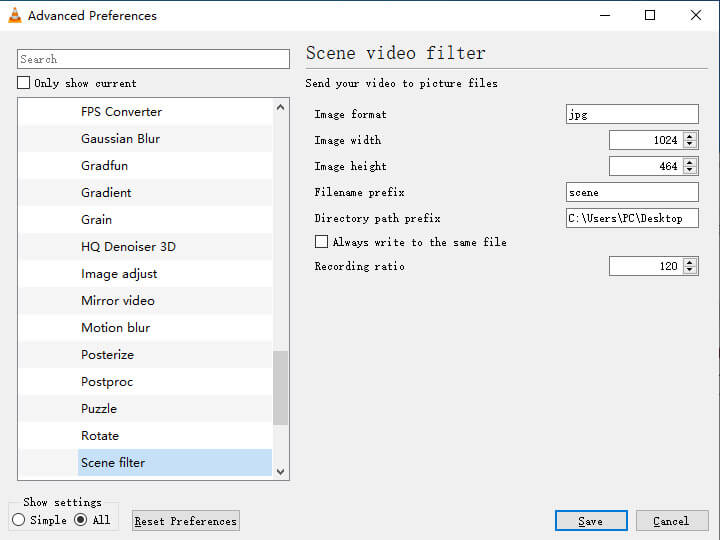Decrease Image height with down arrow

pyautogui.click(x=690, y=170)
